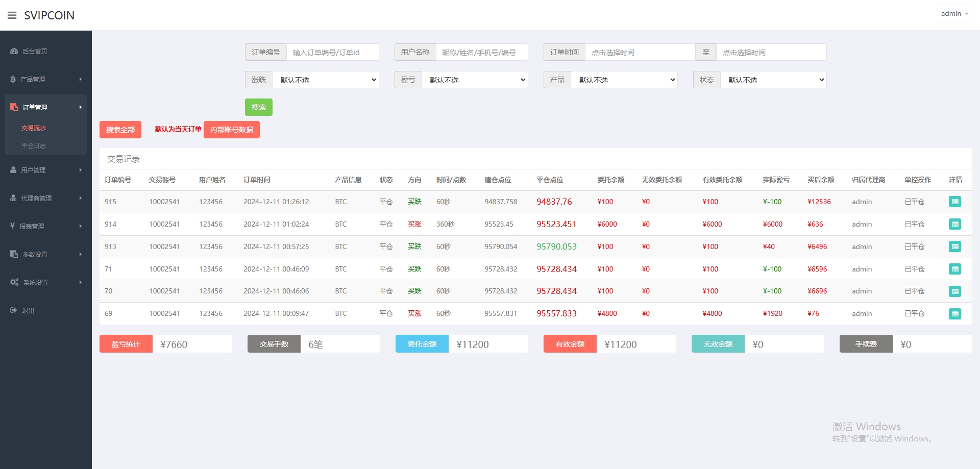Expand the 代理商管理 menu arrow
The image size is (980, 469).
(x=80, y=198)
